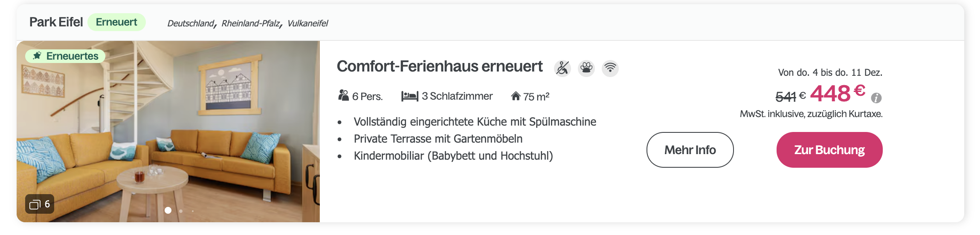
Task: Click the WiFi amenity icon
Action: pyautogui.click(x=610, y=68)
